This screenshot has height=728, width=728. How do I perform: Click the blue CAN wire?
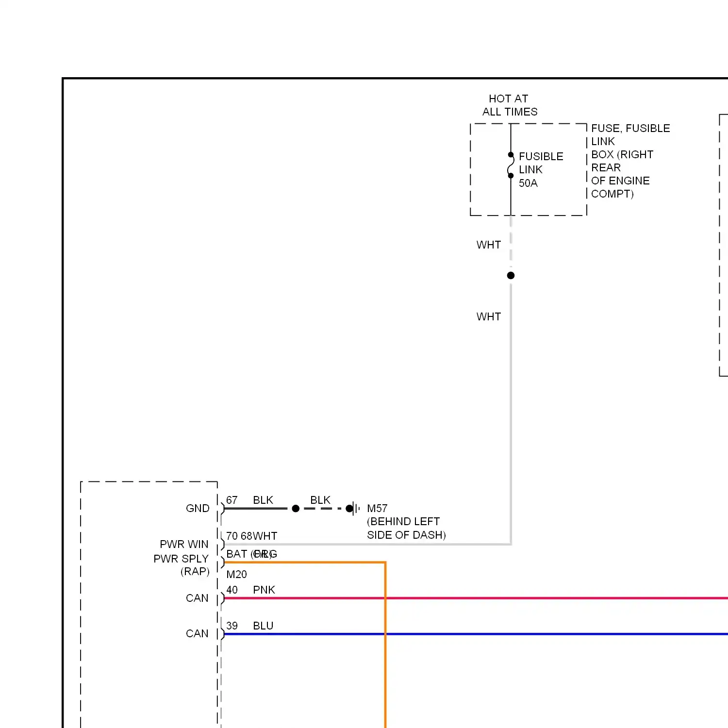click(x=476, y=634)
